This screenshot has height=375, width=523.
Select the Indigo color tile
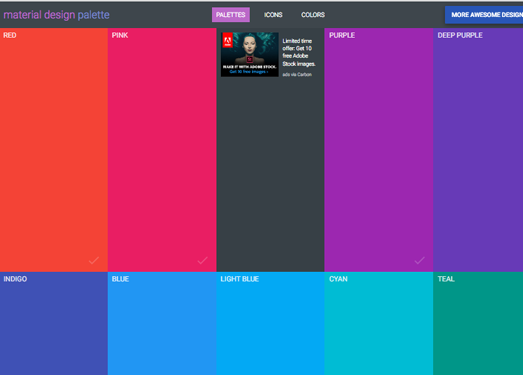[54, 323]
